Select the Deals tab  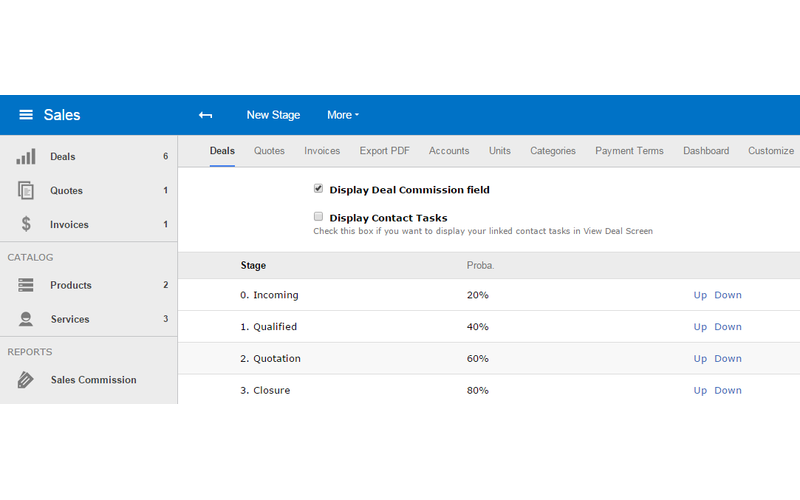pyautogui.click(x=222, y=151)
